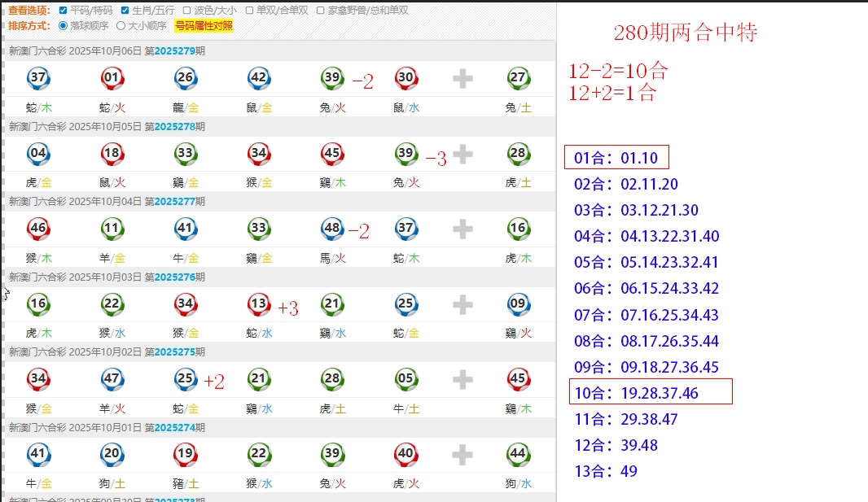The image size is (868, 502).
Task: Click red ball 13 in draw 2025276
Action: click(259, 304)
